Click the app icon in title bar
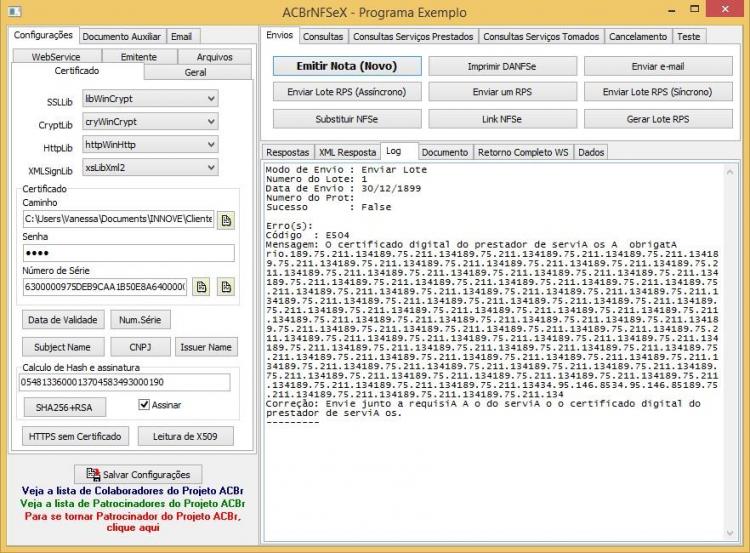This screenshot has height=553, width=750. point(15,11)
